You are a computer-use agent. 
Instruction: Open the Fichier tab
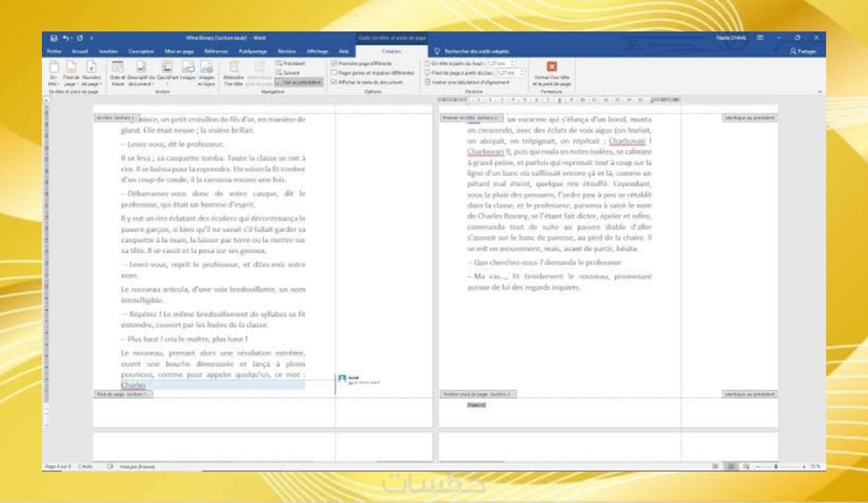pos(54,51)
